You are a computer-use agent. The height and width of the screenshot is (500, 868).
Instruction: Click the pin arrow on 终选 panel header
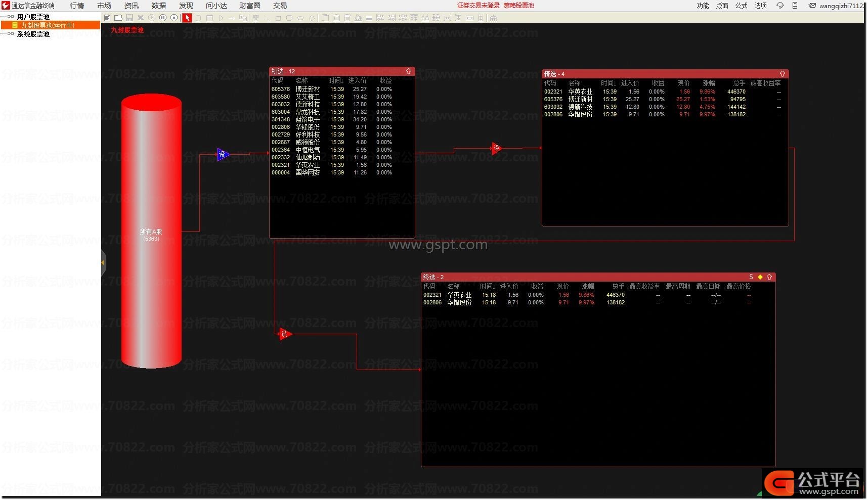(x=769, y=277)
